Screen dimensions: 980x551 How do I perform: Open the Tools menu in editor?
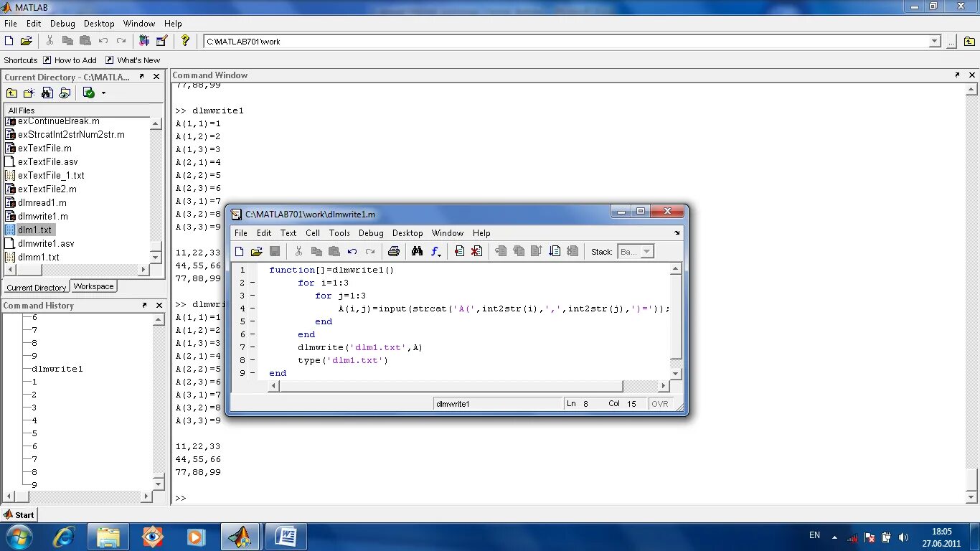[x=339, y=233]
